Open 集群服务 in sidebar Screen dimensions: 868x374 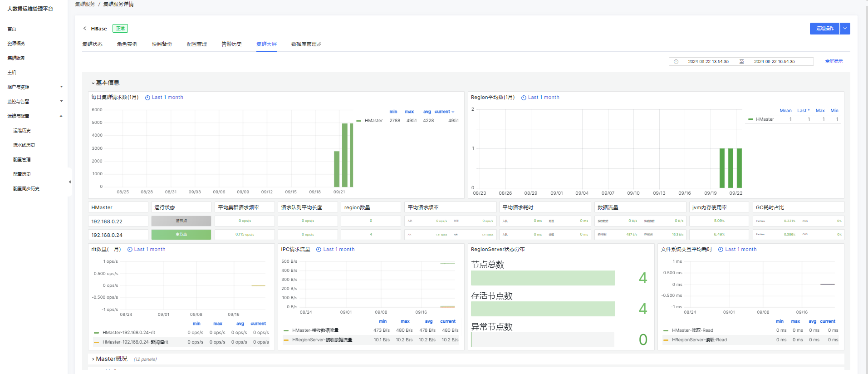coord(16,58)
